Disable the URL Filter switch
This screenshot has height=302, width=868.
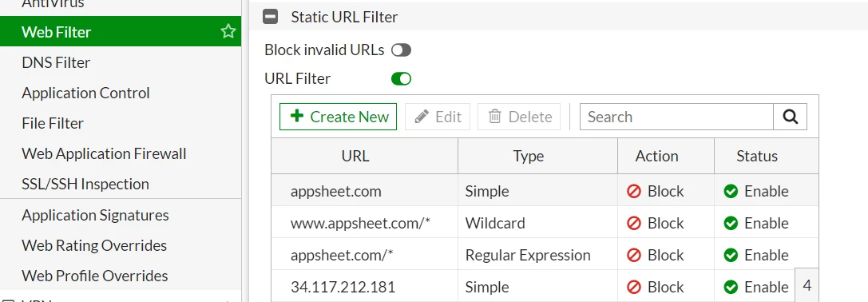click(402, 78)
